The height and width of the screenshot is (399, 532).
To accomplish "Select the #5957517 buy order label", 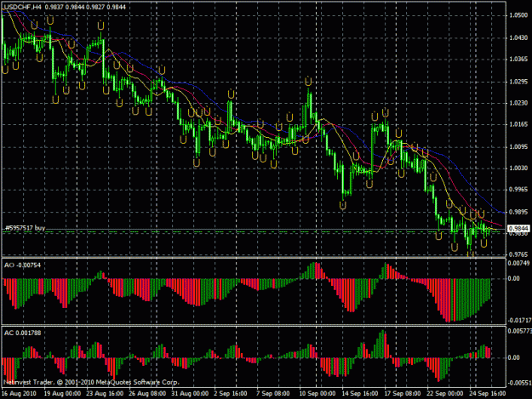I will pos(25,228).
